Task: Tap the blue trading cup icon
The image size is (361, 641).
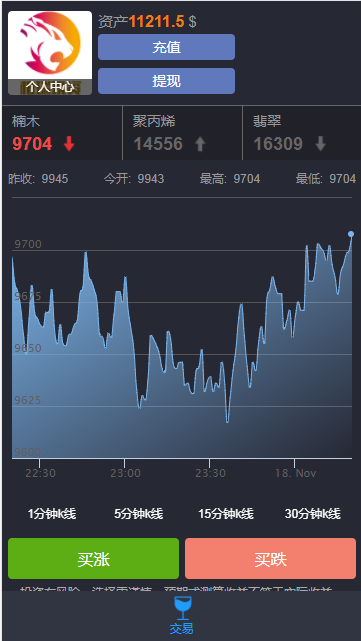Action: 182,608
